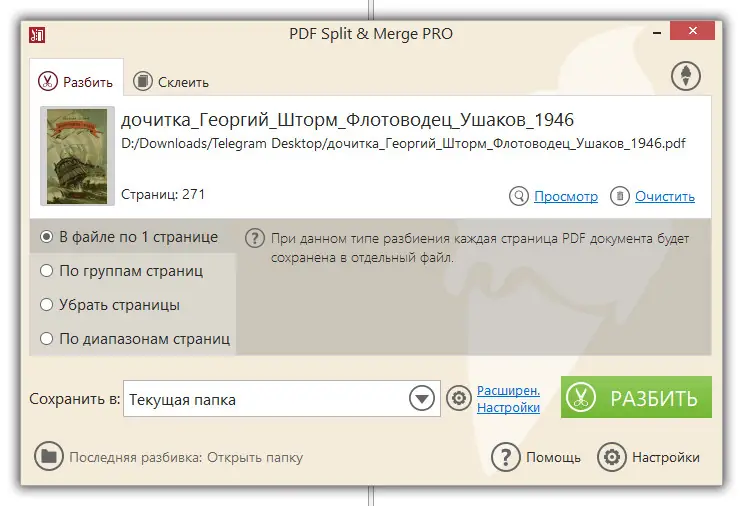Image resolution: width=743 pixels, height=506 pixels.
Task: Click the trash icon next to Очистить
Action: [619, 196]
